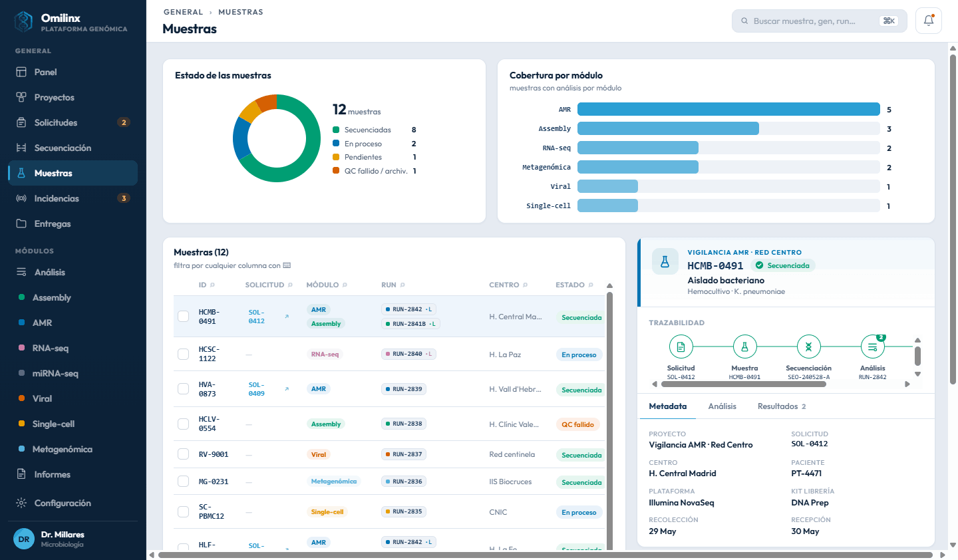Click samples table scroll up arrow

pos(609,286)
